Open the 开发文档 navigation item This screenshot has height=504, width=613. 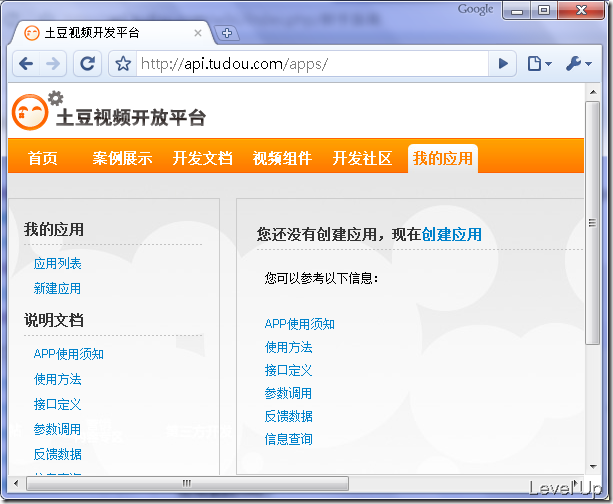pos(203,158)
